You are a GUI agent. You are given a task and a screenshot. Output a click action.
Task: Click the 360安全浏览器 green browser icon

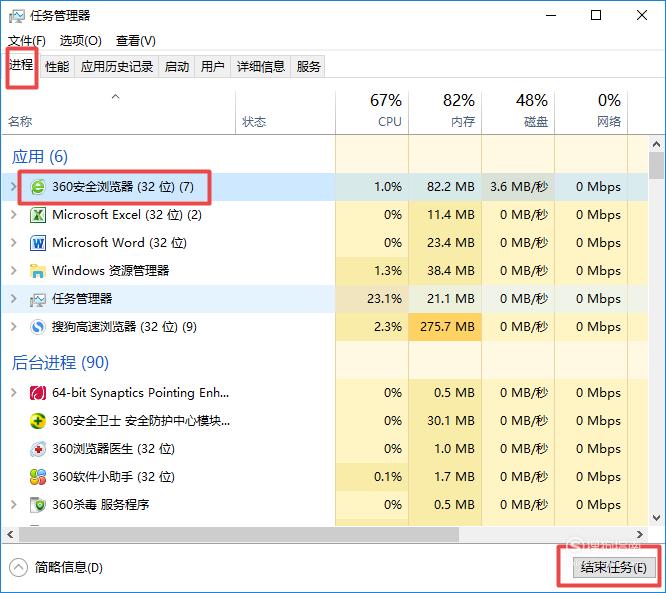pos(38,187)
